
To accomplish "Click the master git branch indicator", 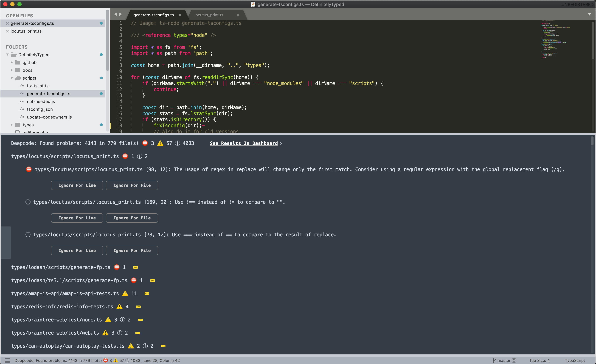I will point(504,360).
